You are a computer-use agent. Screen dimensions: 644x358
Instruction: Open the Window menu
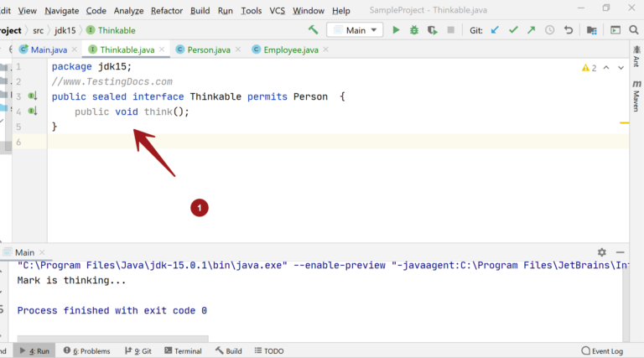click(x=309, y=10)
